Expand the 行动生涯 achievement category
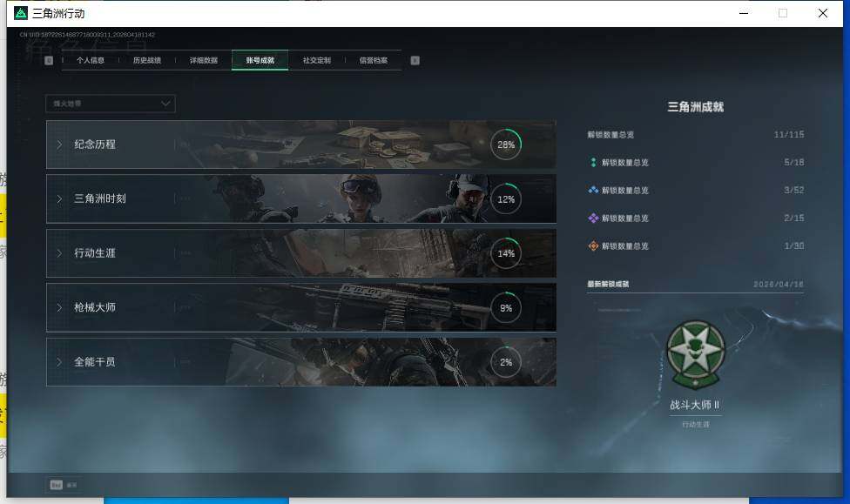 [300, 253]
